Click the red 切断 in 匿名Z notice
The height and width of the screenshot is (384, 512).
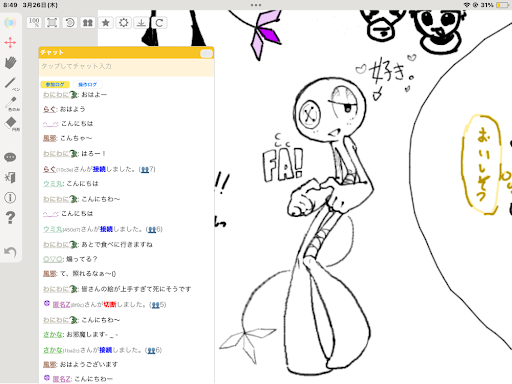click(x=110, y=305)
